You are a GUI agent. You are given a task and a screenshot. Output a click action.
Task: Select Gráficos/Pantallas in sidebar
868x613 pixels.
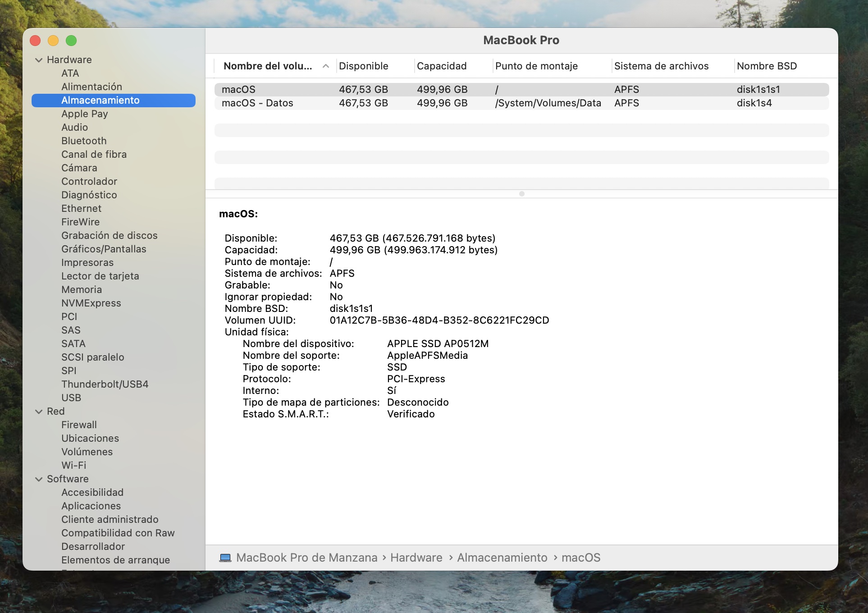[104, 249]
